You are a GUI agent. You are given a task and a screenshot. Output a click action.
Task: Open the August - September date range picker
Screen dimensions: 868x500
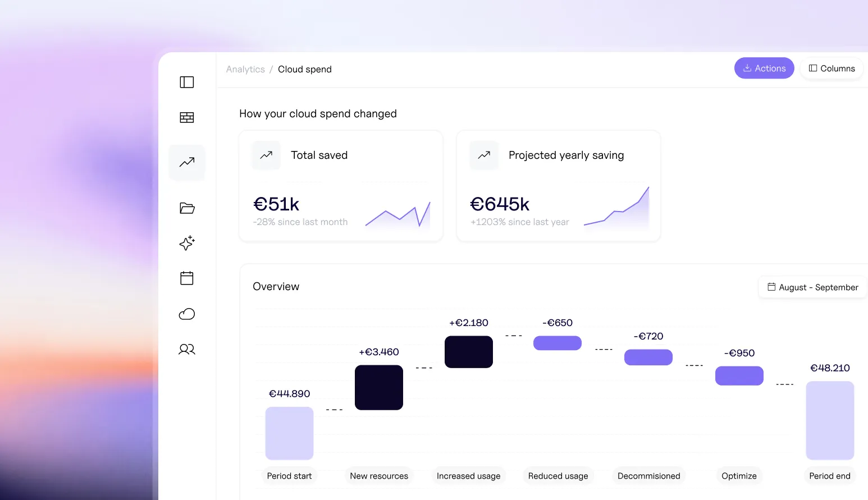tap(812, 287)
